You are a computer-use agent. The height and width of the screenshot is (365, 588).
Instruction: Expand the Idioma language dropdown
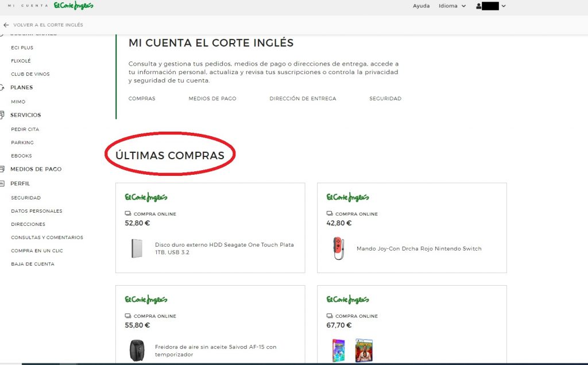[452, 6]
